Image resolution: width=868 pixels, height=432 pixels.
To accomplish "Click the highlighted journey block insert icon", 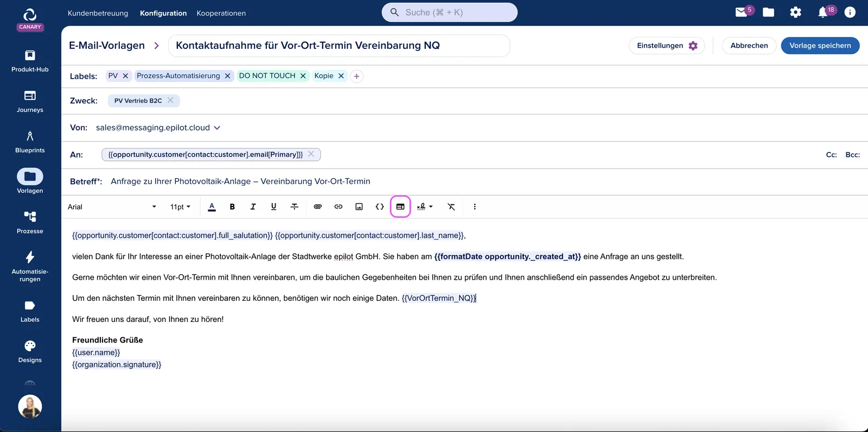I will pos(400,207).
